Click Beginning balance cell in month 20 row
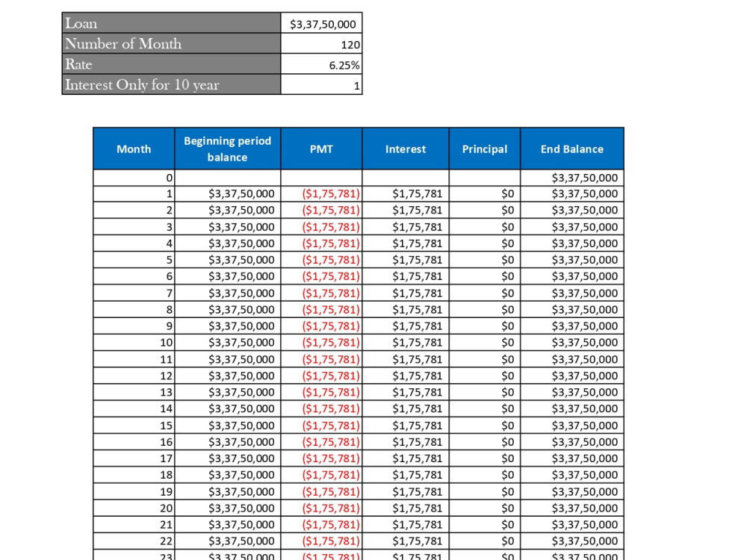The image size is (747, 560). pos(228,508)
